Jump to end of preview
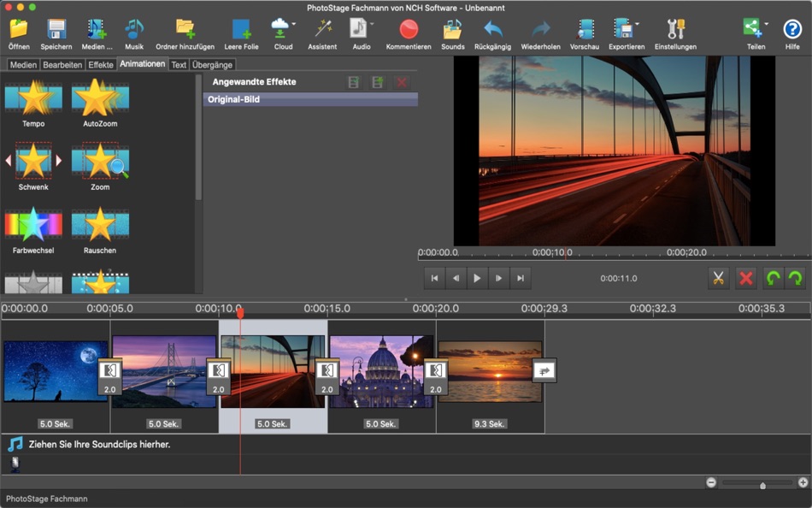 (521, 278)
